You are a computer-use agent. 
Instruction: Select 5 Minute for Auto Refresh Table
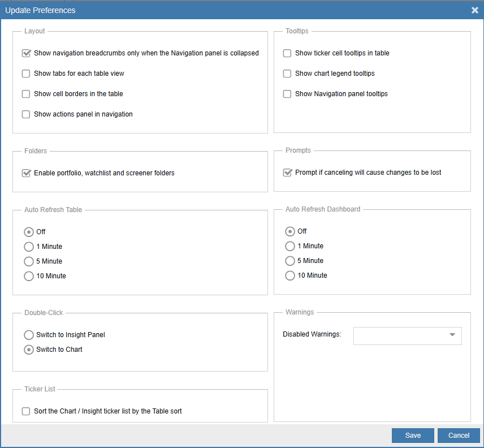click(x=29, y=261)
